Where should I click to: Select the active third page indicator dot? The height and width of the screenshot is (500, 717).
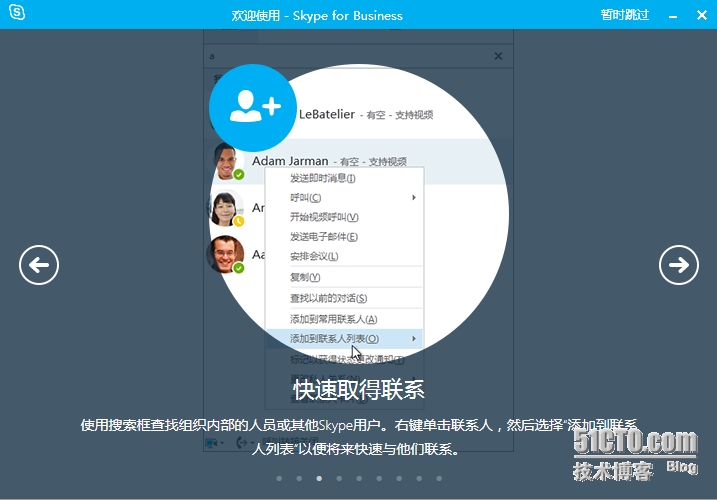(319, 478)
